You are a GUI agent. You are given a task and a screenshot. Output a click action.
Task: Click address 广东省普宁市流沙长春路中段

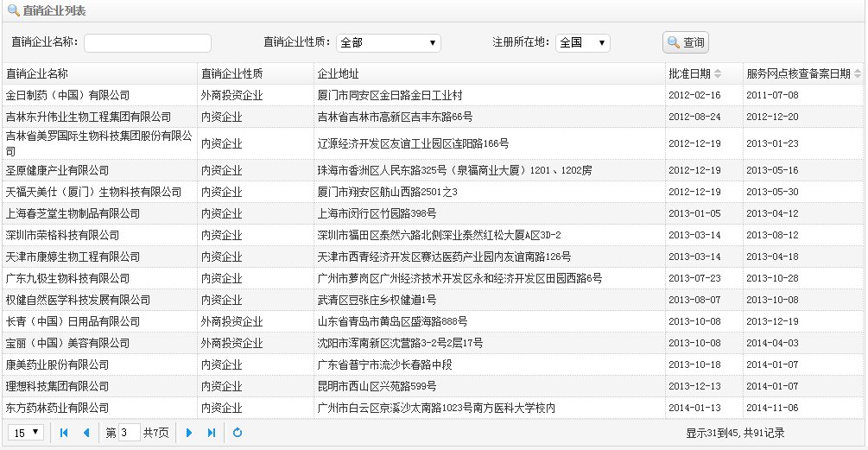pos(384,364)
